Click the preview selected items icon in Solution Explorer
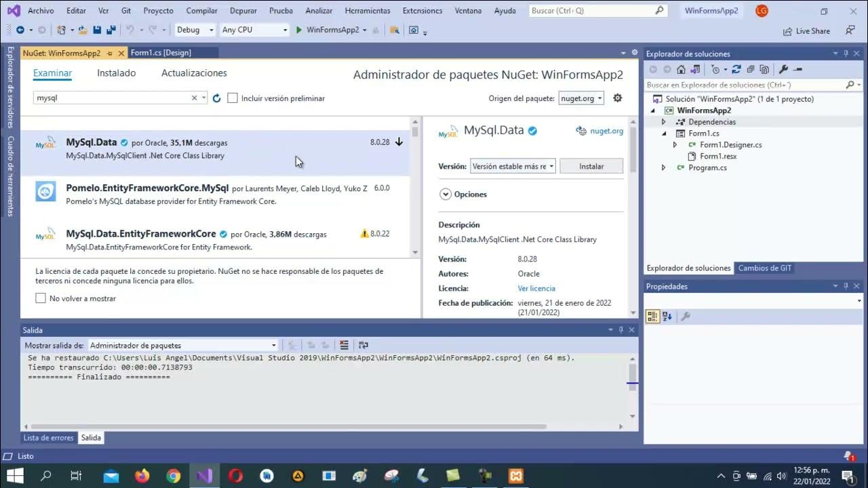This screenshot has width=868, height=488. point(797,69)
